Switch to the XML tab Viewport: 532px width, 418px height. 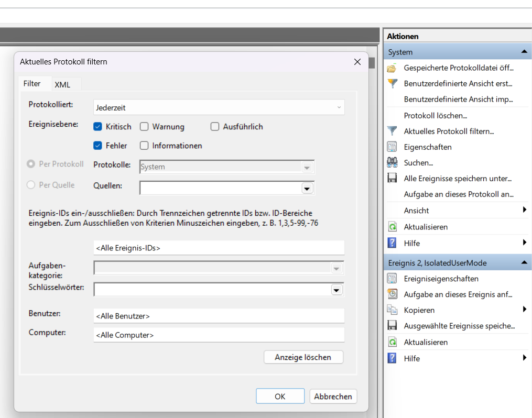(x=62, y=84)
